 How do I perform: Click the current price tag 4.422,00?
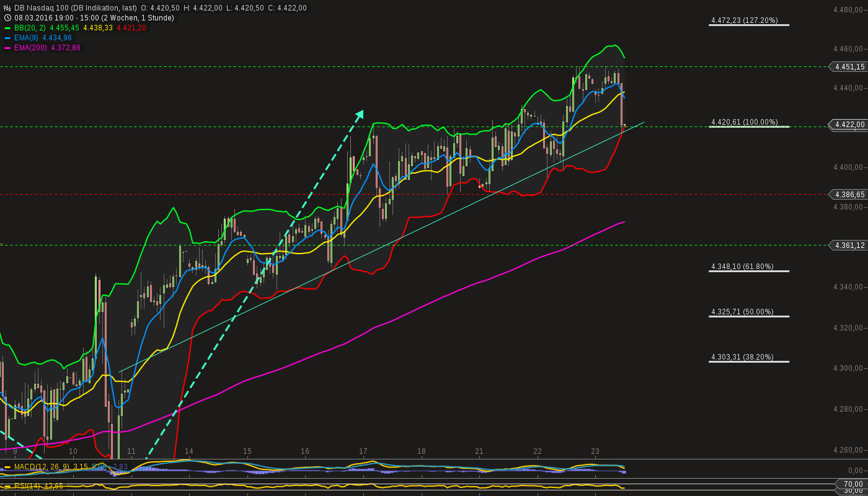(848, 125)
